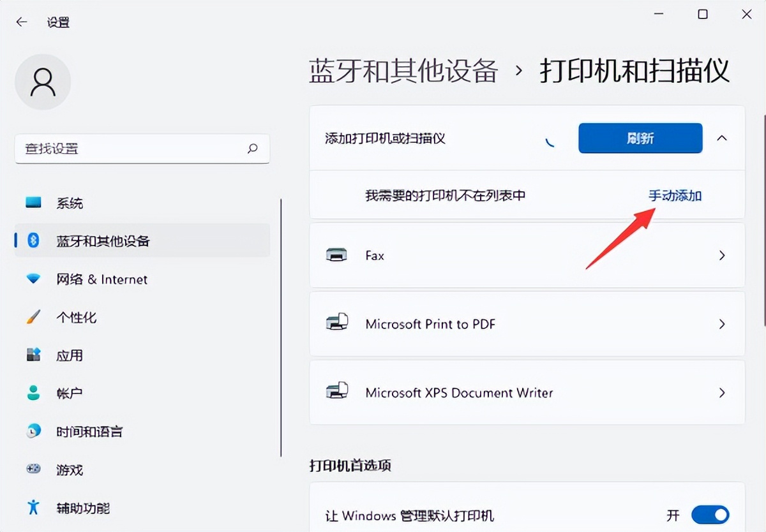
Task: Select the 应用 icon in the sidebar
Action: [x=33, y=355]
